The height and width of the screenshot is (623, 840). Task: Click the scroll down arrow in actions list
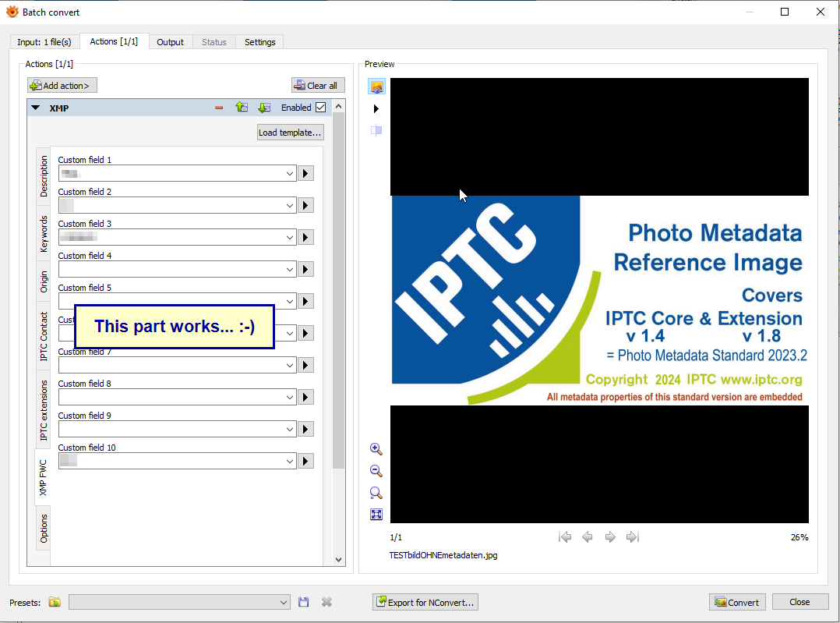(338, 560)
